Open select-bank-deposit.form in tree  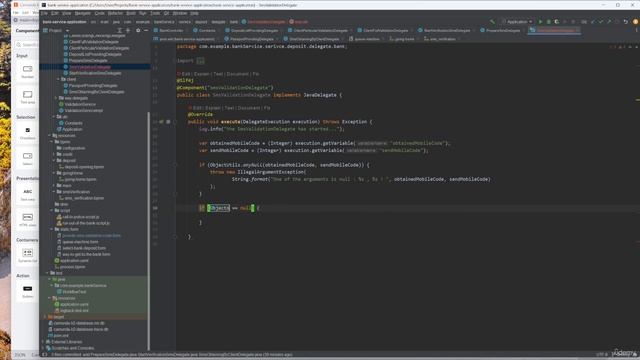84,248
